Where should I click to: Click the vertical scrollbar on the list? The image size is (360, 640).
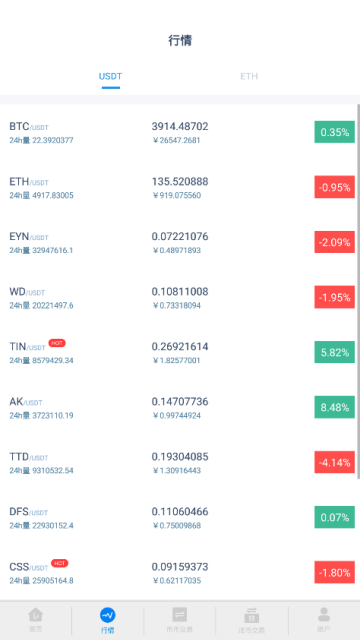[358, 291]
